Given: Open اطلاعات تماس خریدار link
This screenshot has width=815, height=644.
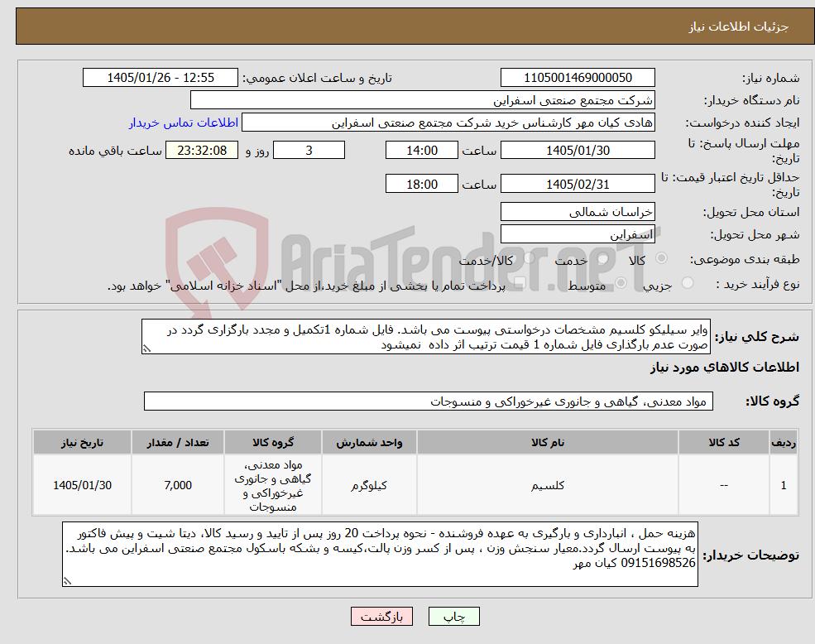Looking at the screenshot, I should tap(184, 123).
